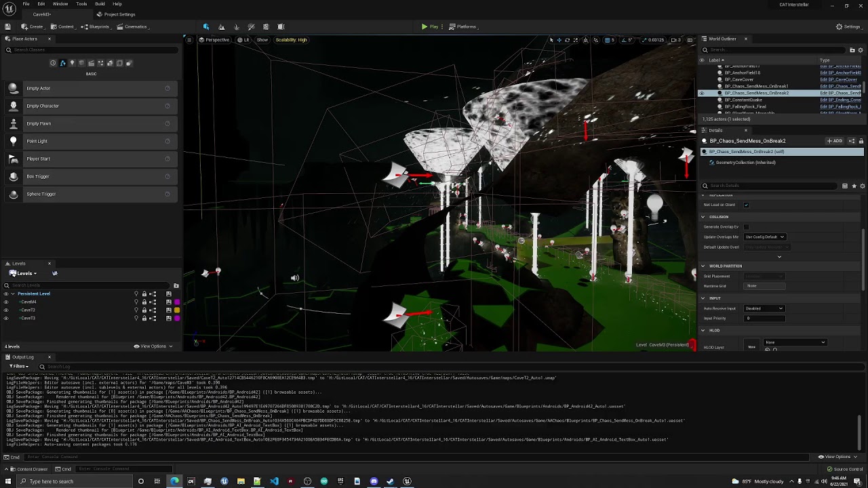Click the Lights category icon in Place Actors
Viewport: 868px width, 488px height.
pos(72,63)
